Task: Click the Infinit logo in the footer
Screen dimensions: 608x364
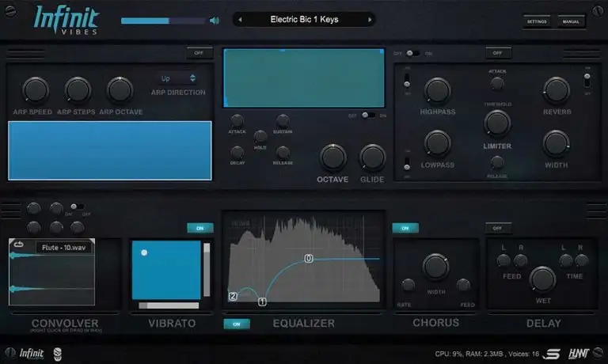Action: [x=32, y=353]
